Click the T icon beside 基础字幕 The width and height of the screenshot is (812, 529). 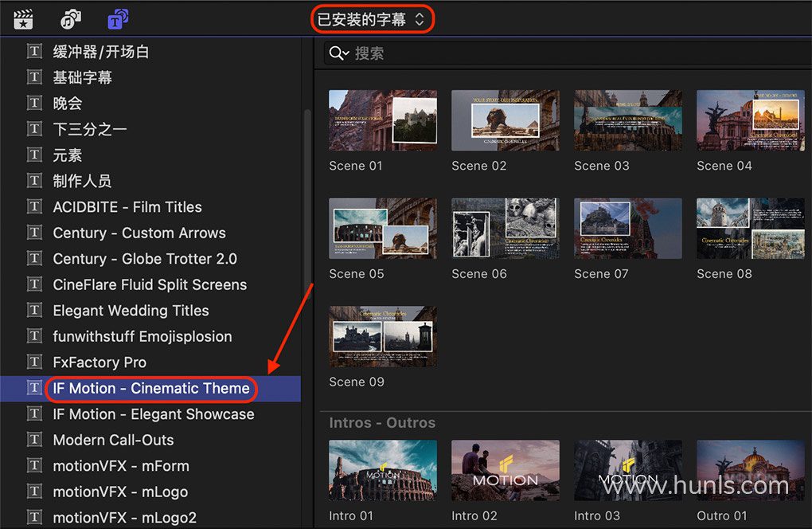[x=34, y=77]
